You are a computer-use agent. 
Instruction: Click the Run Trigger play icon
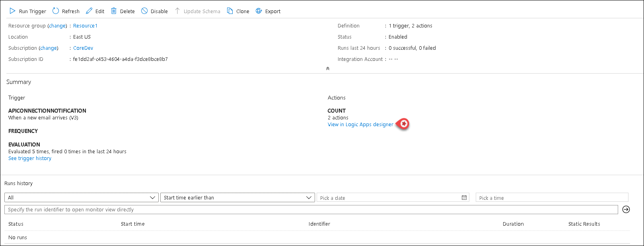(x=12, y=11)
